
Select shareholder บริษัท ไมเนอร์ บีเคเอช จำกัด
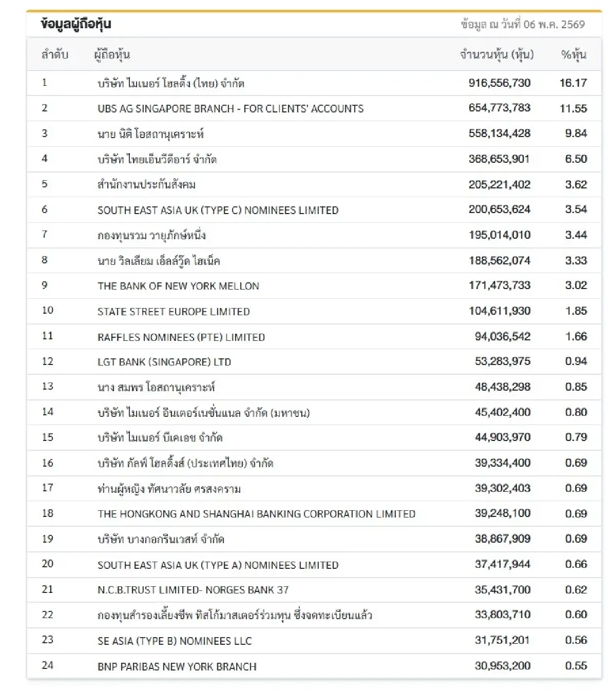[x=160, y=438]
